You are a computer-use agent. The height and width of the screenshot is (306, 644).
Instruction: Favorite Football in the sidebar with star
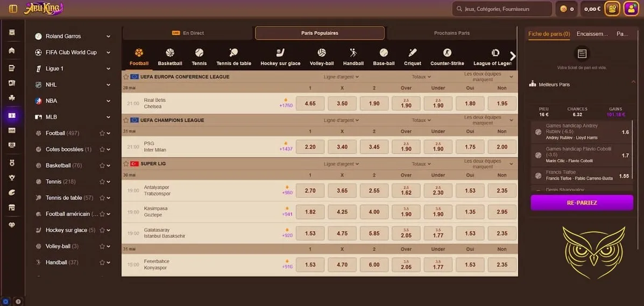[102, 133]
